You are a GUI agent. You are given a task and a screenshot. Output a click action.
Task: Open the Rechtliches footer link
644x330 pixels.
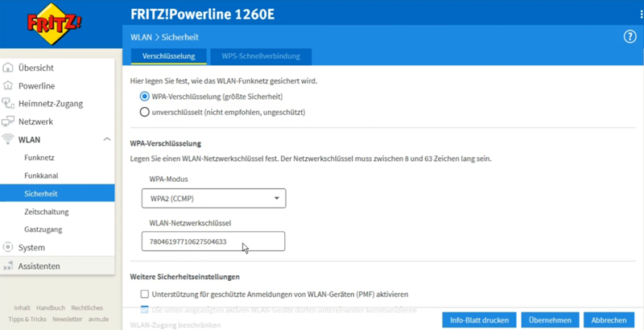87,307
